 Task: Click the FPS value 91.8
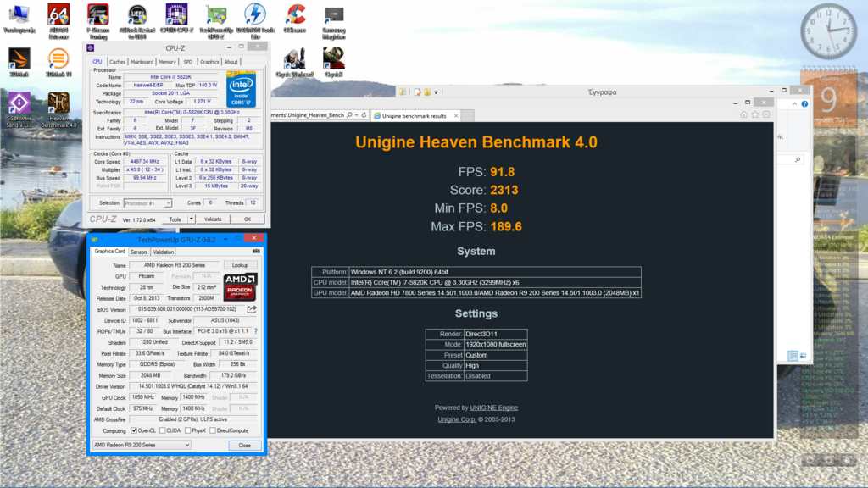(502, 172)
